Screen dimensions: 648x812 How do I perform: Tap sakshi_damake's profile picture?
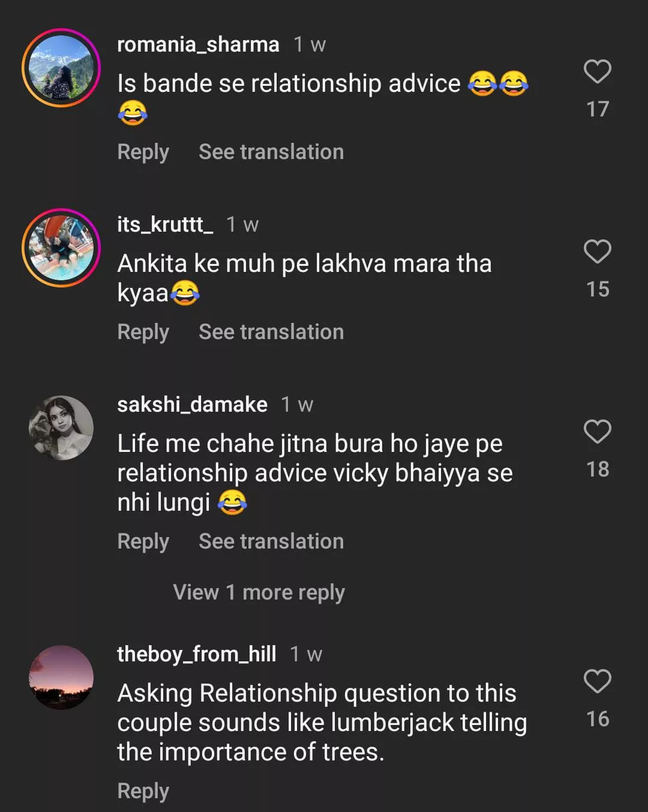pos(61,428)
